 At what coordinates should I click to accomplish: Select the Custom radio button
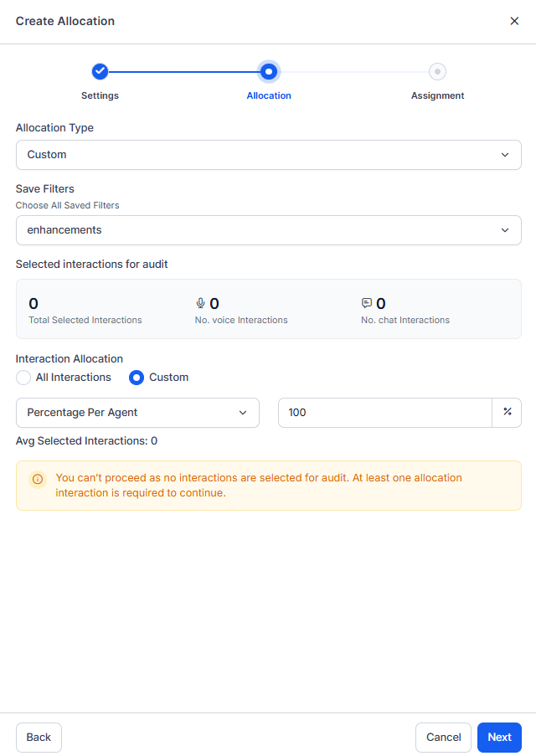click(x=137, y=378)
